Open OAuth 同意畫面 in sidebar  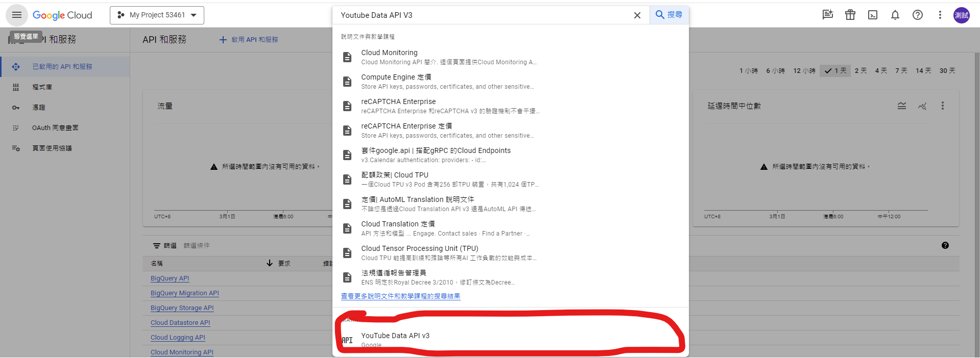[65, 128]
